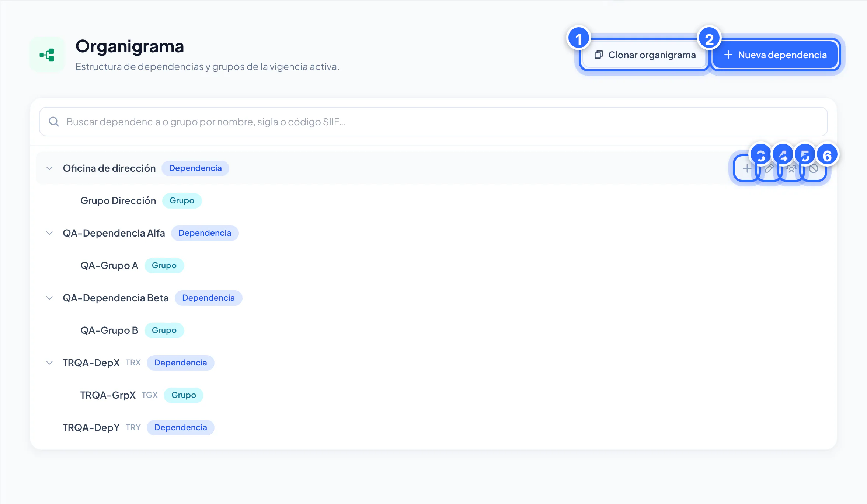This screenshot has height=504, width=867.
Task: Click the TRX sigla label
Action: [x=133, y=363]
